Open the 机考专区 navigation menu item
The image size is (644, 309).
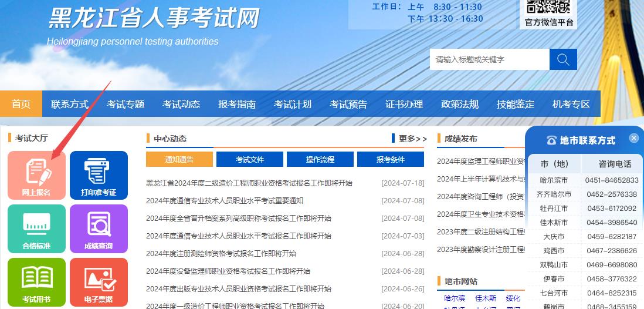pos(571,104)
